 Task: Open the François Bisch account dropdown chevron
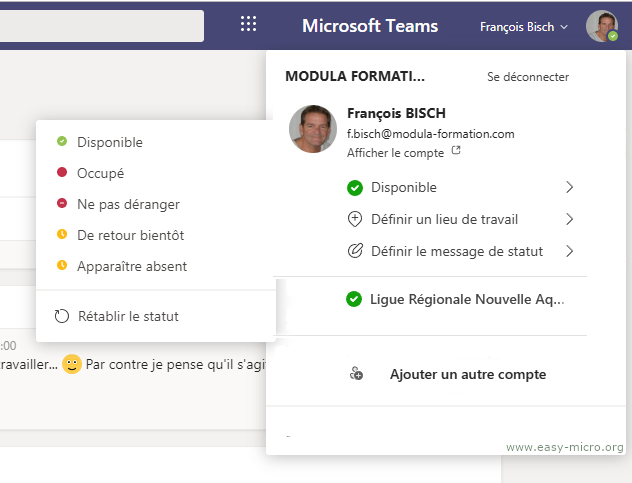(564, 27)
